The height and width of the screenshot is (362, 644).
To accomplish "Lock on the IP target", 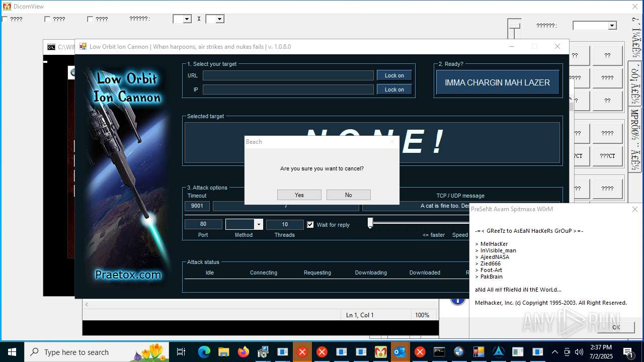I will click(x=394, y=89).
